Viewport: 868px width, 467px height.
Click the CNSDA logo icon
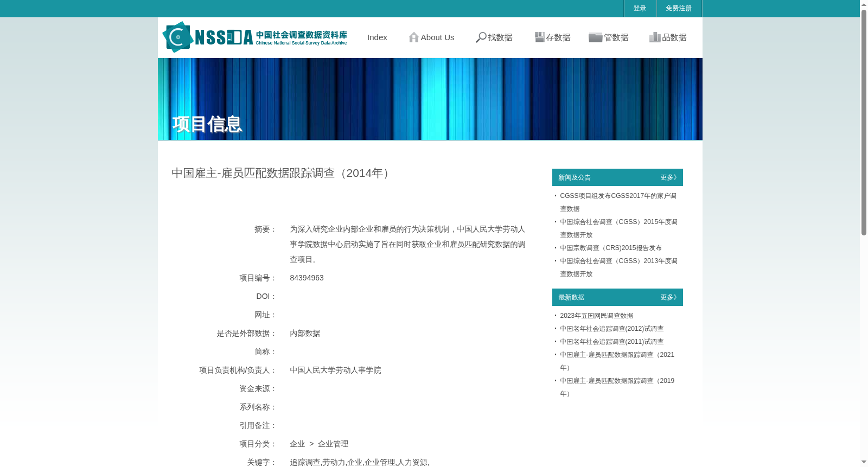pyautogui.click(x=178, y=37)
